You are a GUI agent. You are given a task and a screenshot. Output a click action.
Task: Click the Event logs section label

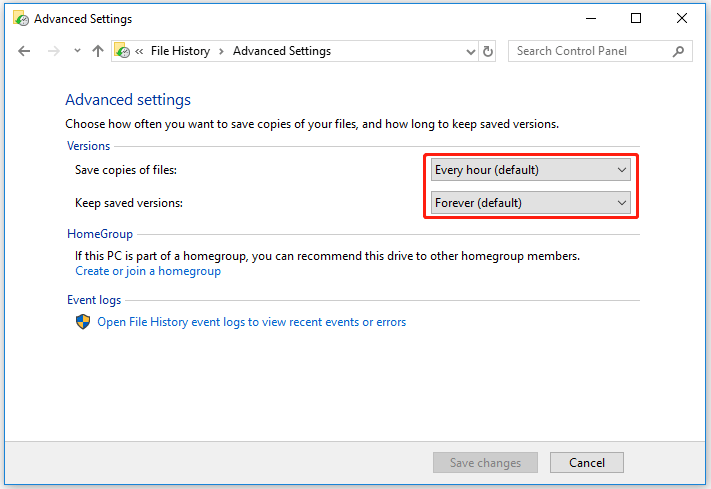(94, 300)
